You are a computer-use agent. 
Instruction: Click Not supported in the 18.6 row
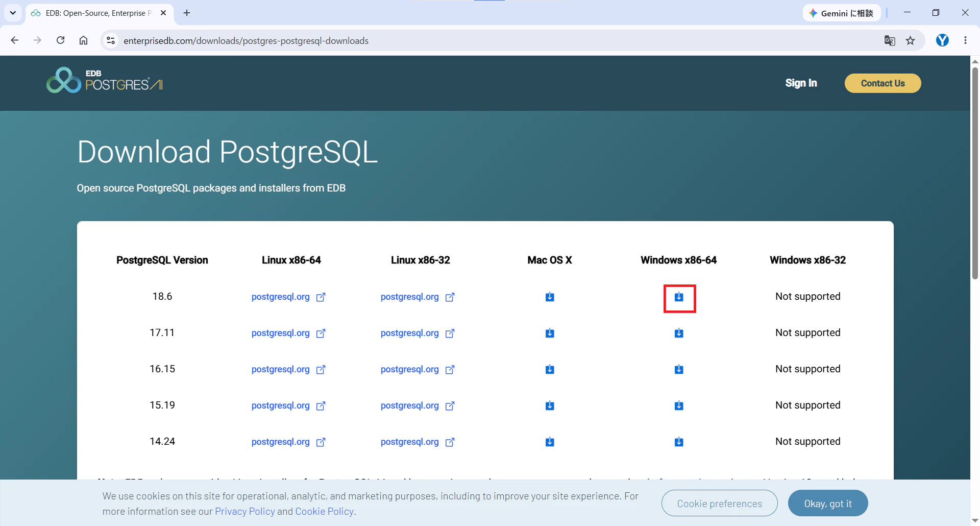pyautogui.click(x=808, y=296)
